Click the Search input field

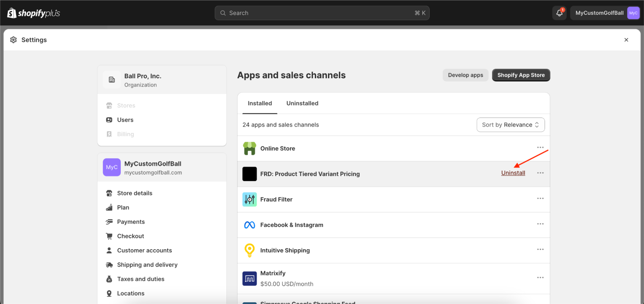click(322, 13)
